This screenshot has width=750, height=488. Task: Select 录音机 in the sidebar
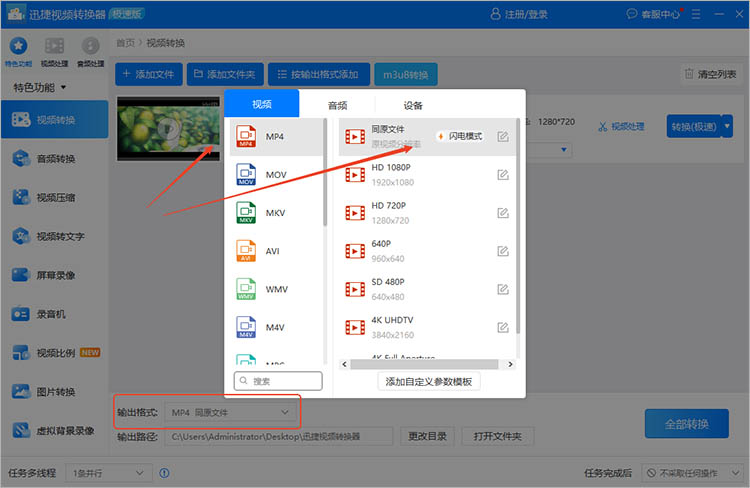55,314
